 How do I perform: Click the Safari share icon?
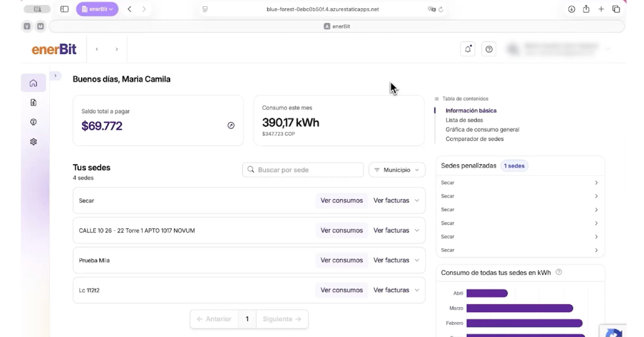pyautogui.click(x=586, y=9)
